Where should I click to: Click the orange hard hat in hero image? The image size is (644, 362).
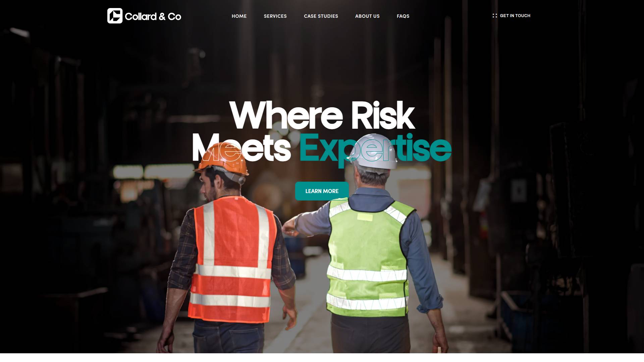[223, 159]
